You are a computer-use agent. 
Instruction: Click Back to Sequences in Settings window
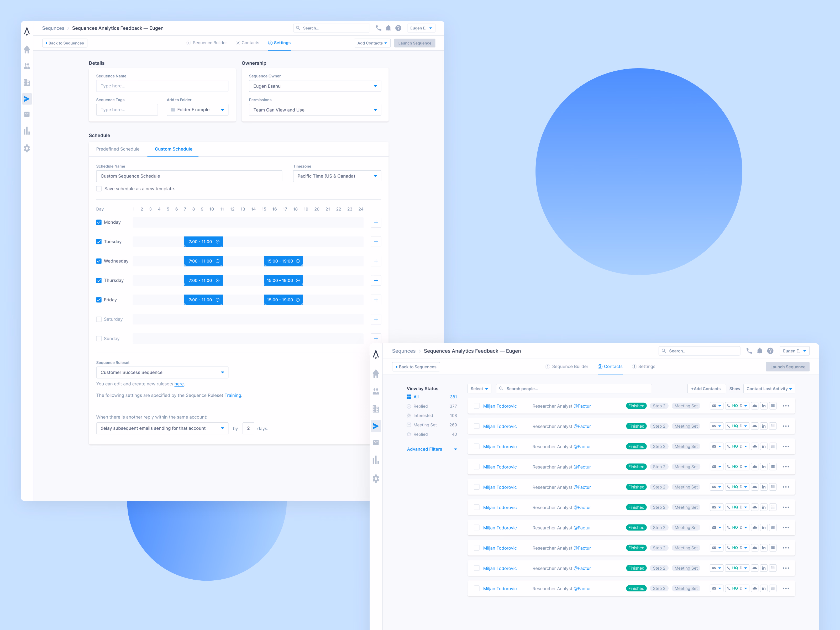pyautogui.click(x=65, y=43)
